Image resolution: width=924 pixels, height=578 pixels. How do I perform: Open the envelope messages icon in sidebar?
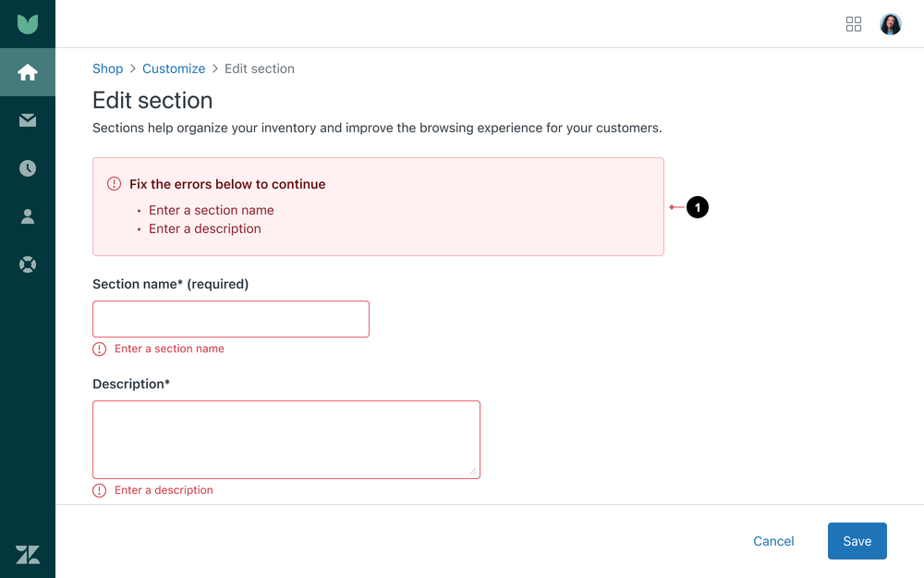tap(28, 120)
